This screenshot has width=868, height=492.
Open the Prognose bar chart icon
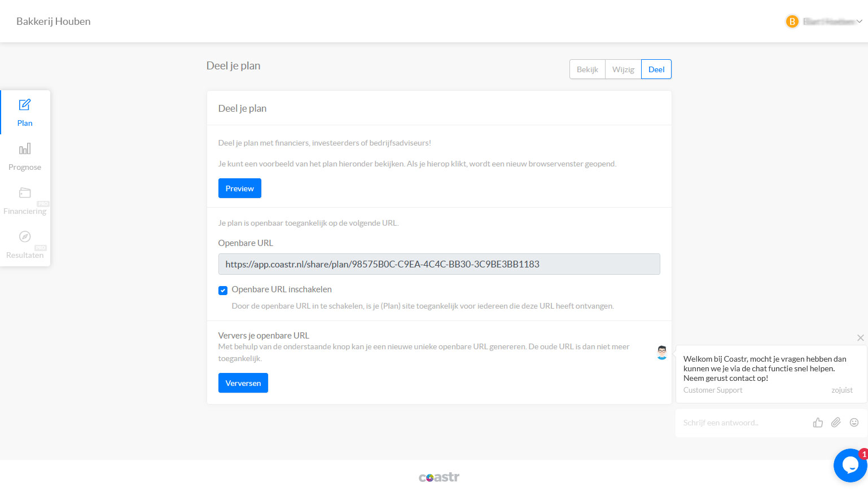25,149
